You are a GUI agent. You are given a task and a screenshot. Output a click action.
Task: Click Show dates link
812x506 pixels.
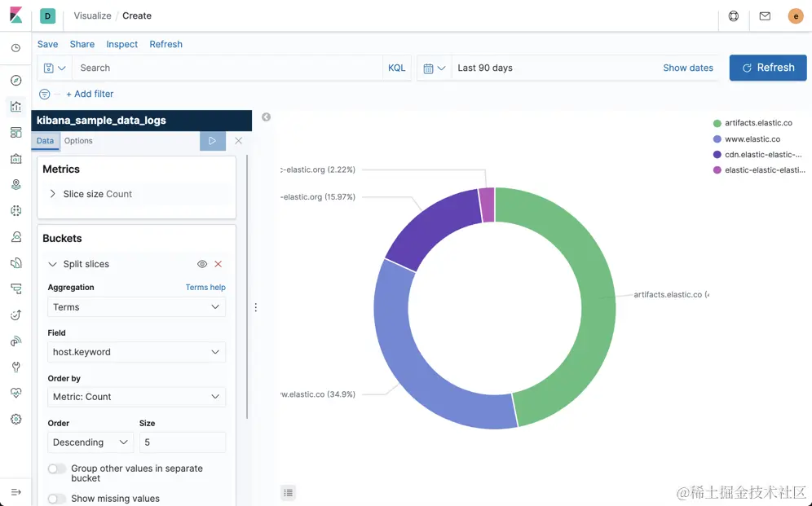click(x=688, y=68)
